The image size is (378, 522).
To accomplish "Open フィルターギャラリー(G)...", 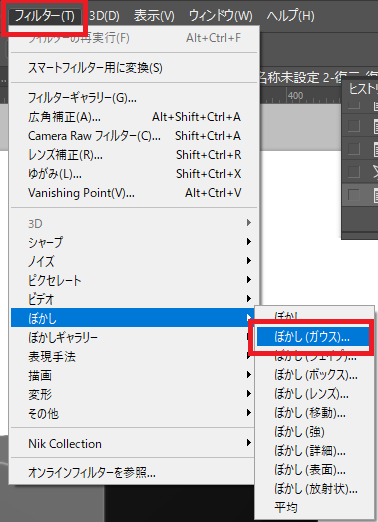I will (134, 98).
